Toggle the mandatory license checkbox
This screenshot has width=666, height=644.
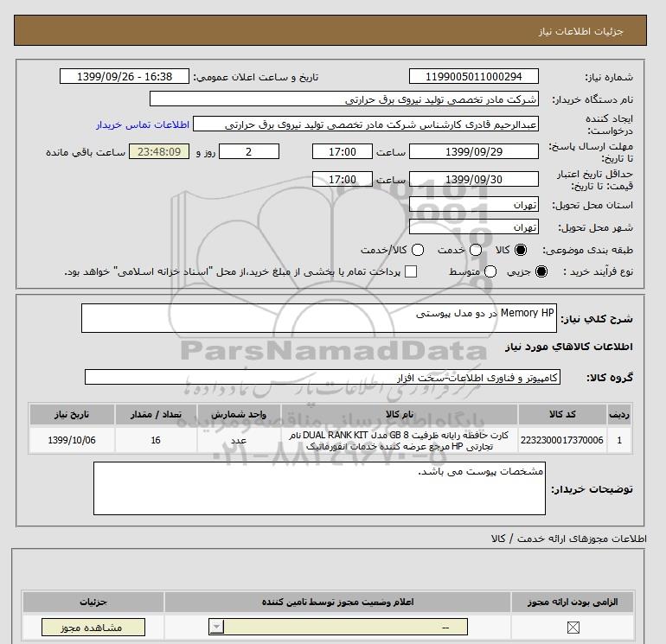573,627
